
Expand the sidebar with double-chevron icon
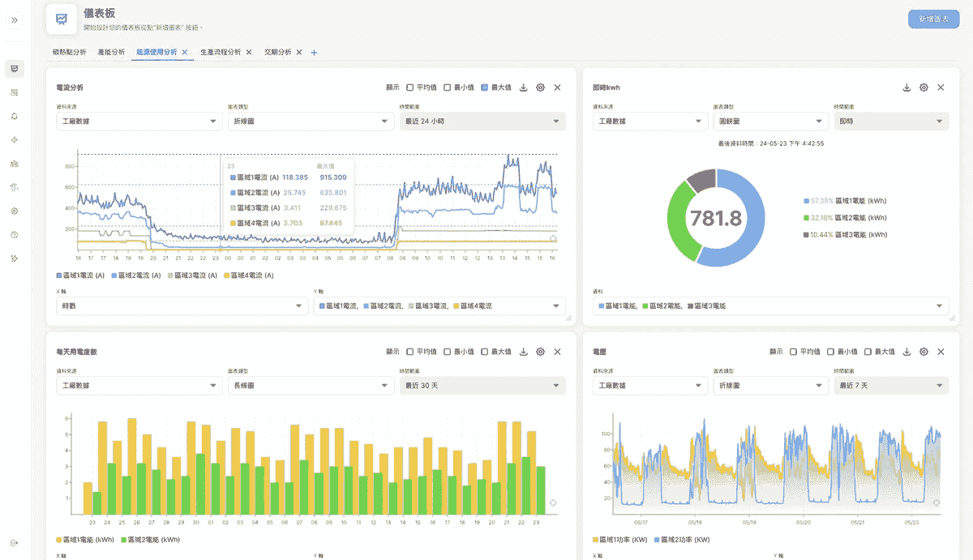point(15,19)
